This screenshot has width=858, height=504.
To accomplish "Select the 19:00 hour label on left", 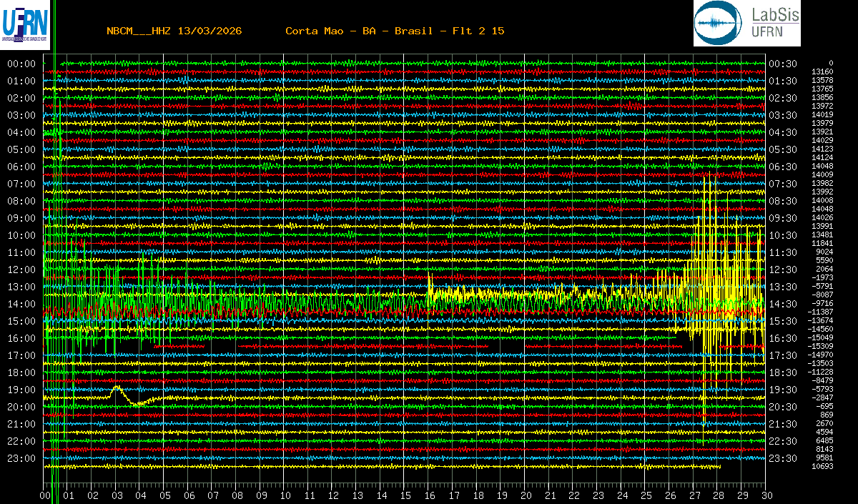I will pyautogui.click(x=21, y=390).
